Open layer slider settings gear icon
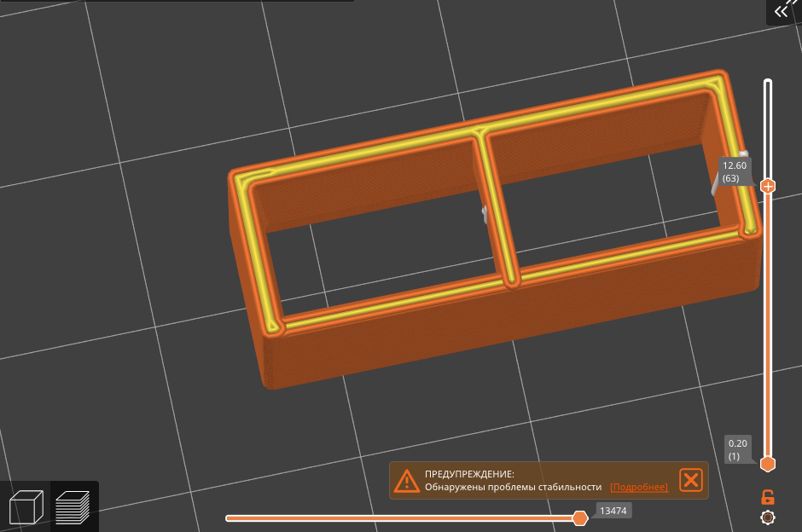 [768, 518]
